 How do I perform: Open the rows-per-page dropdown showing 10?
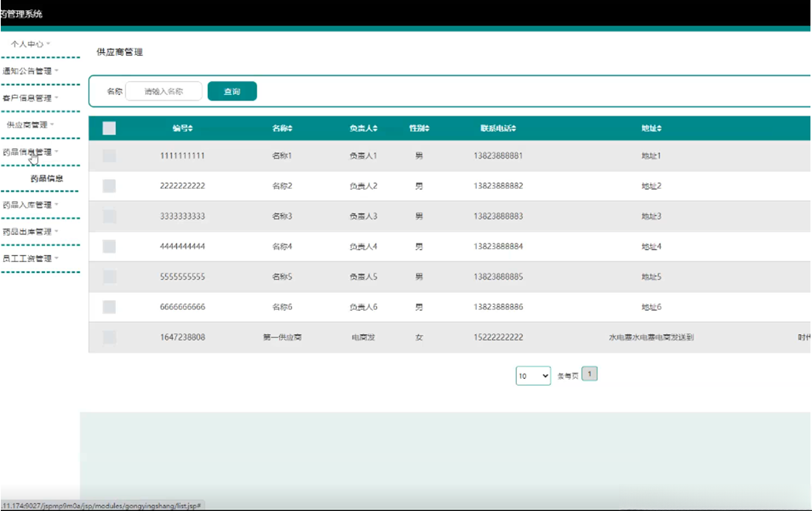[x=533, y=376]
